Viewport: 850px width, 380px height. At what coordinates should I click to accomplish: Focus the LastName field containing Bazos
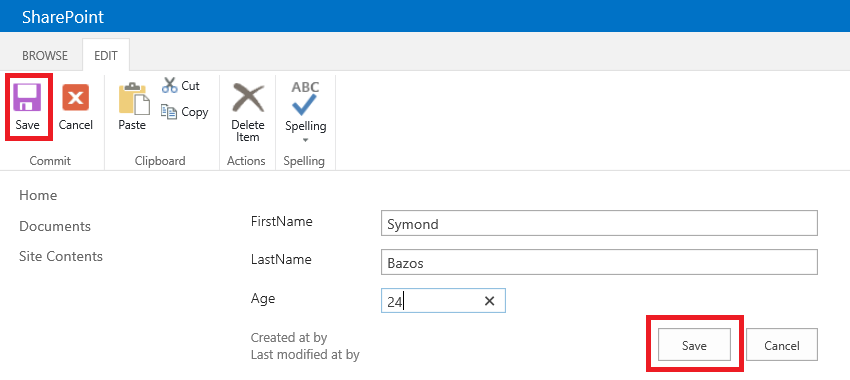pos(599,262)
